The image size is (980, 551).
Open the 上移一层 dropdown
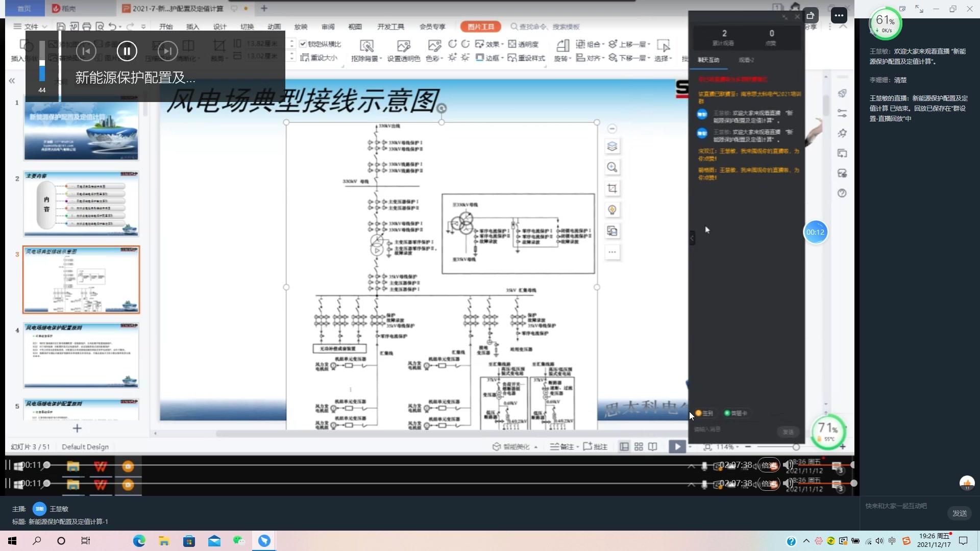point(630,44)
